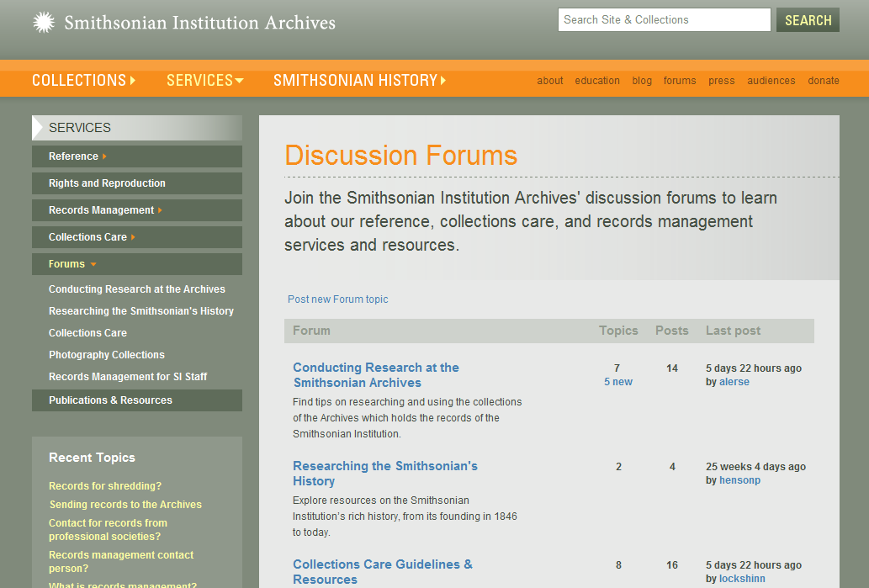
Task: Click the Search Site & Collections field
Action: 664,20
